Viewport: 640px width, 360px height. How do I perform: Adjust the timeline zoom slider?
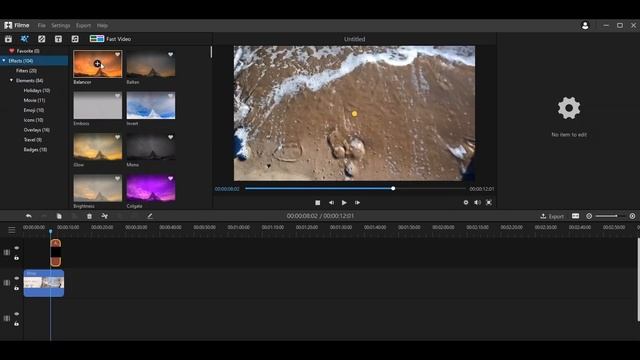click(x=610, y=216)
